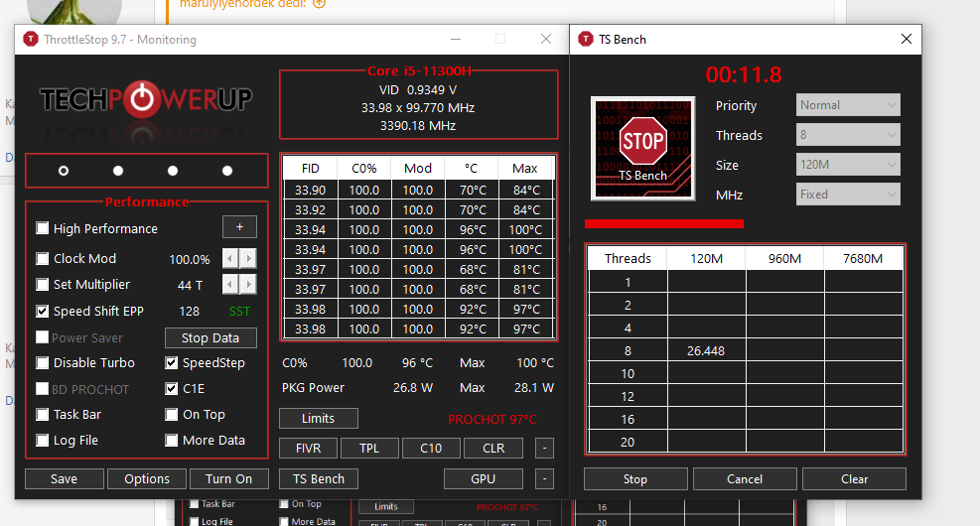Open the Limits window
This screenshot has width=980, height=526.
tap(318, 419)
